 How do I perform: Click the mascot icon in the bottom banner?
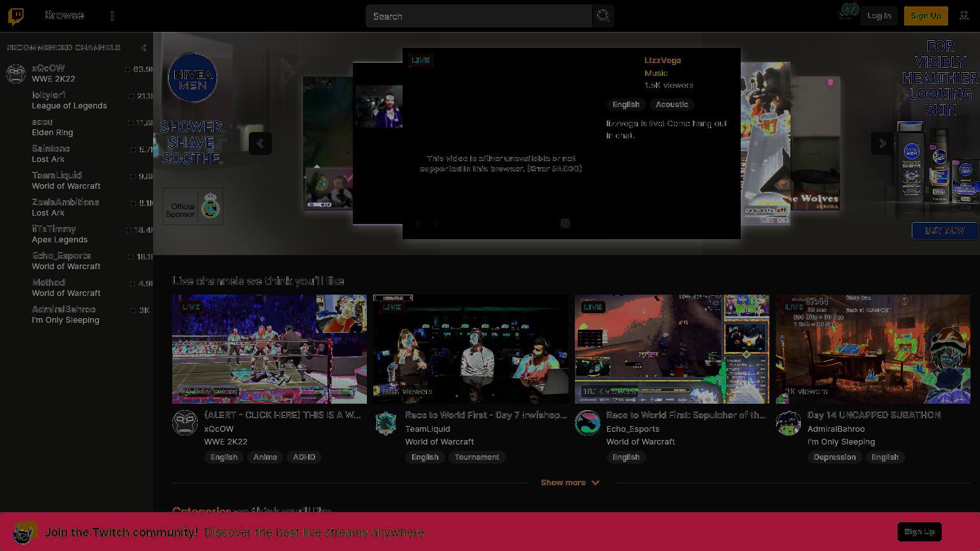pyautogui.click(x=25, y=532)
